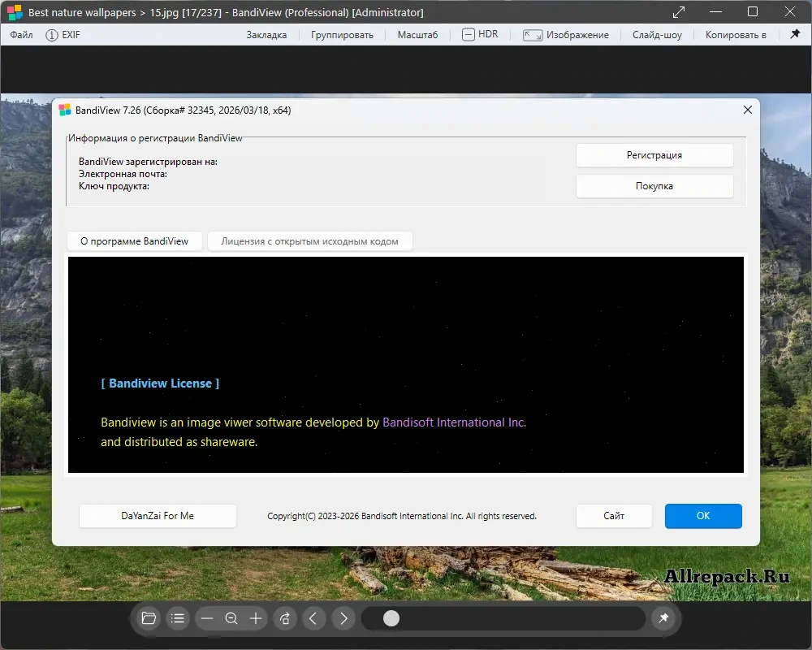
Task: Minimize the BandiView window
Action: [715, 11]
